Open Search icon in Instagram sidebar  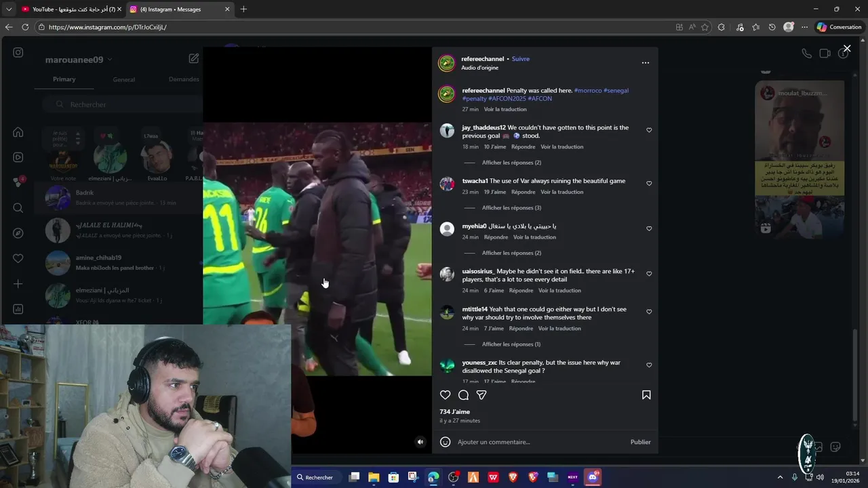tap(18, 208)
